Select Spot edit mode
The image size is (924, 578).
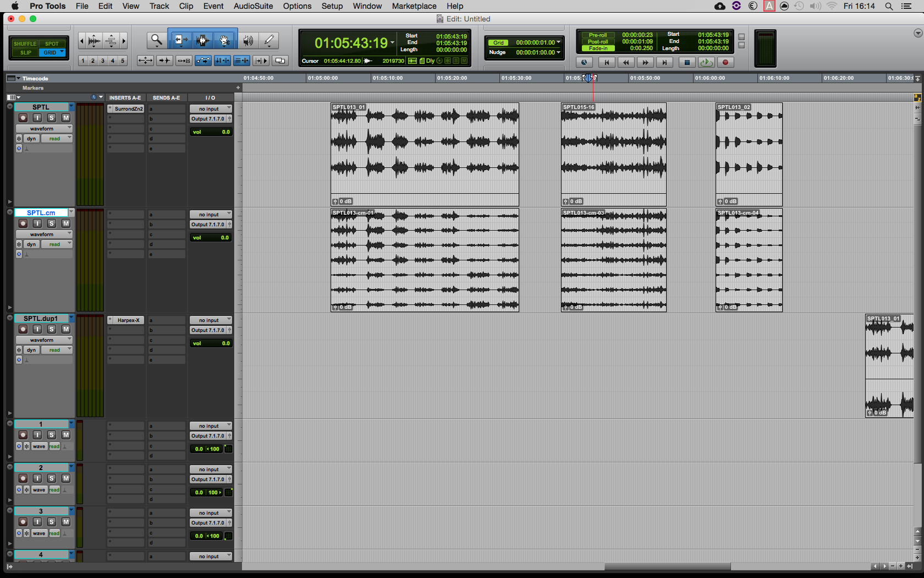(52, 43)
